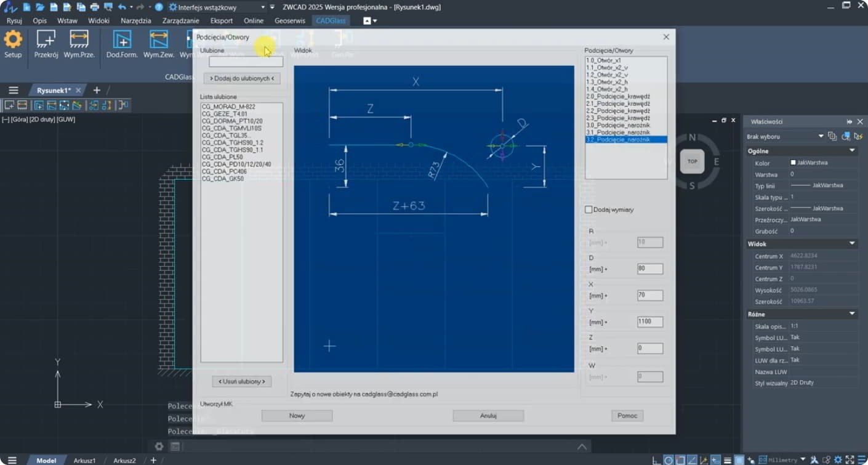Collapse the Ogólne properties section
868x465 pixels.
tap(852, 151)
